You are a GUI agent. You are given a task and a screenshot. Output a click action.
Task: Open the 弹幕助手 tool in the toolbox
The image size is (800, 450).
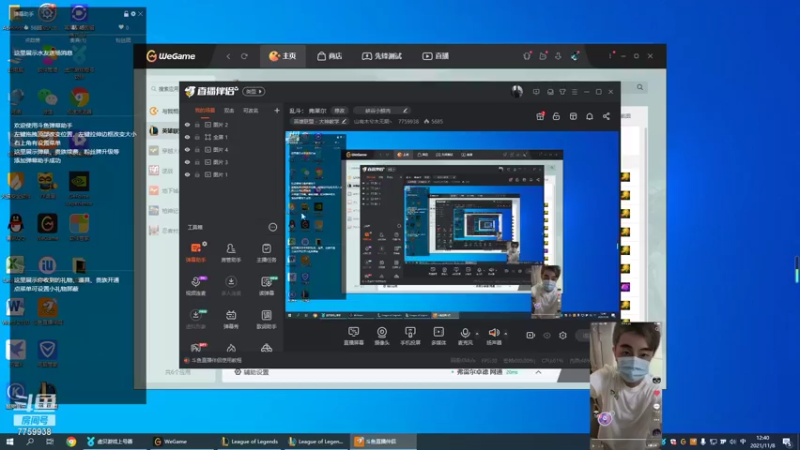[196, 252]
